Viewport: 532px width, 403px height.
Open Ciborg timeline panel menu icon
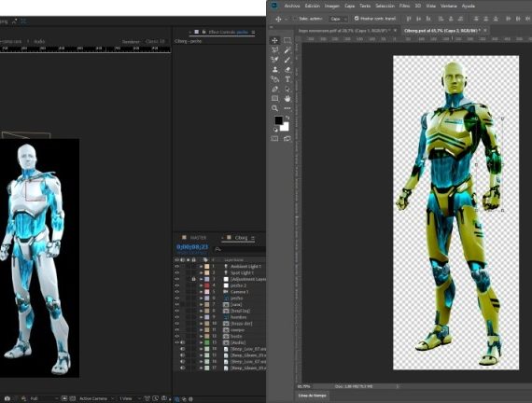253,238
